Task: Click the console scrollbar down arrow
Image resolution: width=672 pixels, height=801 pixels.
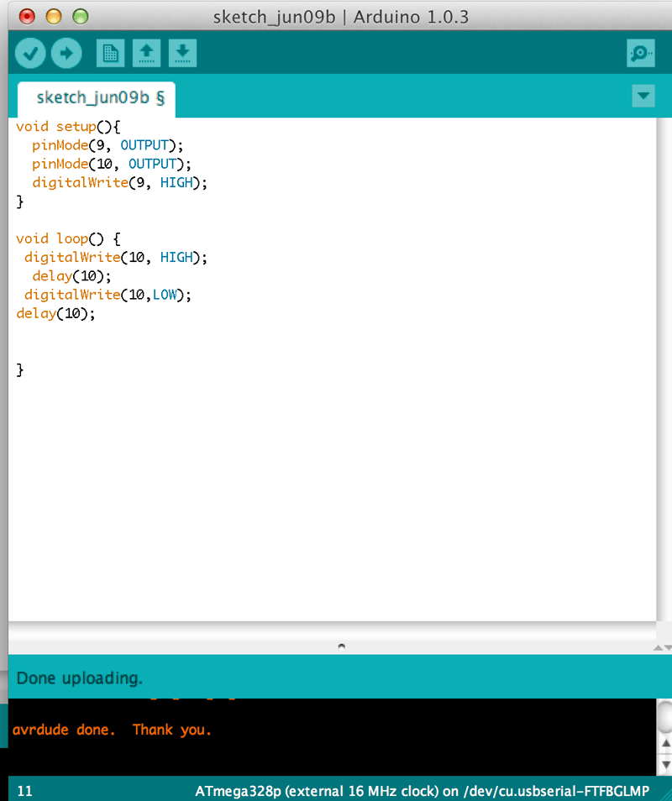Action: [666, 765]
